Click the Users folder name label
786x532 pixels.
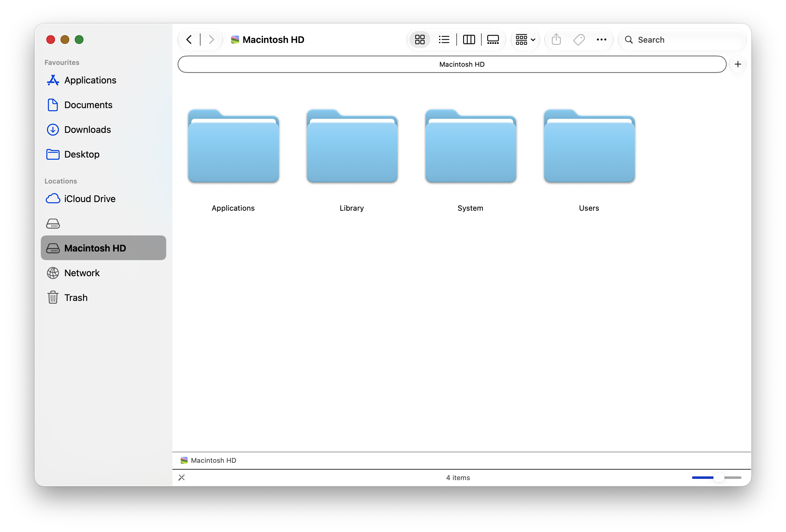[589, 208]
